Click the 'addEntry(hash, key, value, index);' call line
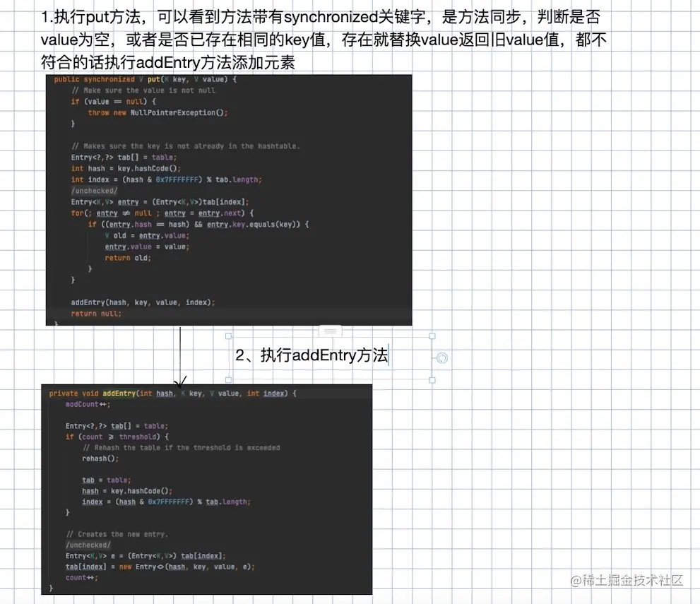Screen dimensions: 700x604 (x=143, y=302)
